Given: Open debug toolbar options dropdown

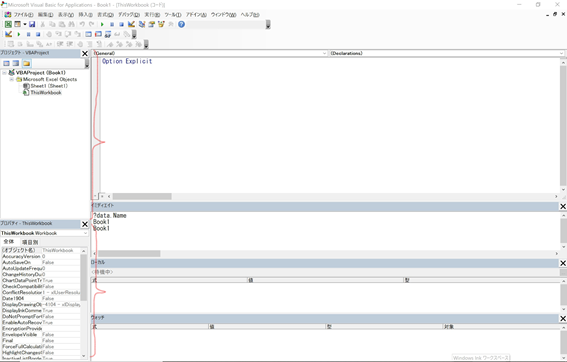Looking at the screenshot, I should pyautogui.click(x=134, y=34).
